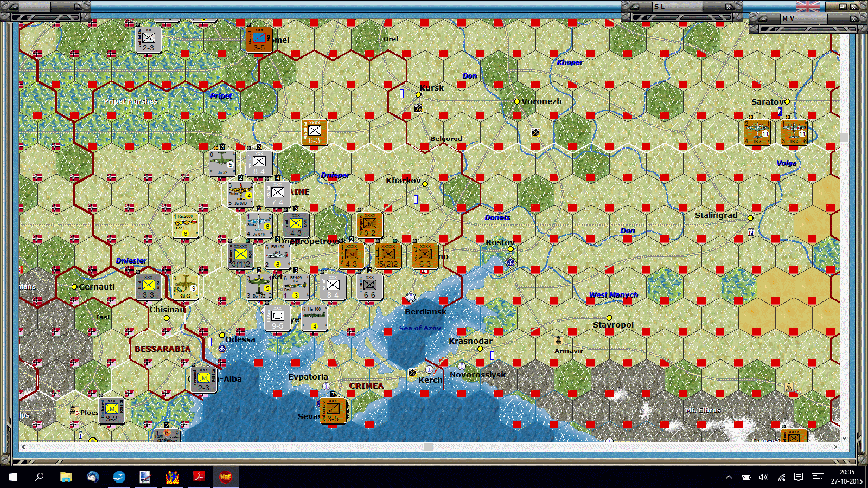
Task: Click the Stavropol city marker
Action: (609, 318)
